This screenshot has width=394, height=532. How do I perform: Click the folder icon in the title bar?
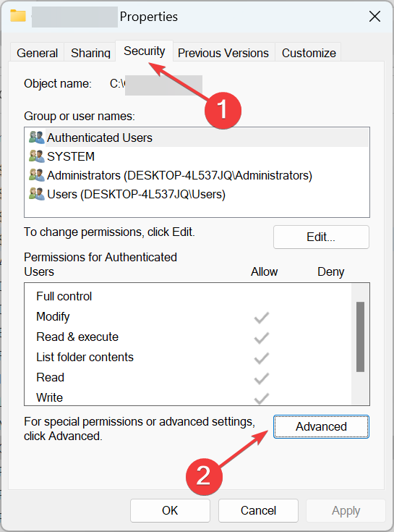18,16
